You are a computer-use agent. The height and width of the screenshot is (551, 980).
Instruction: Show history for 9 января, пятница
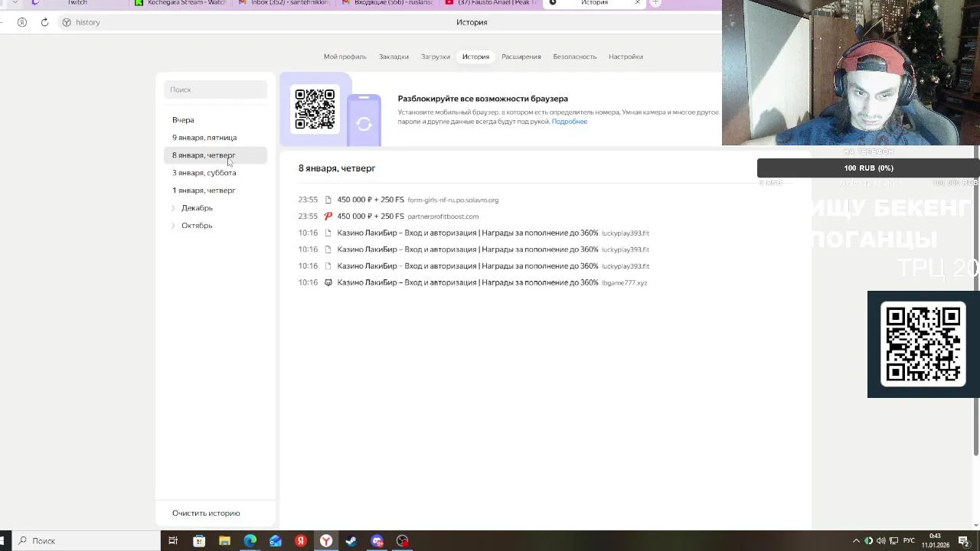[204, 138]
